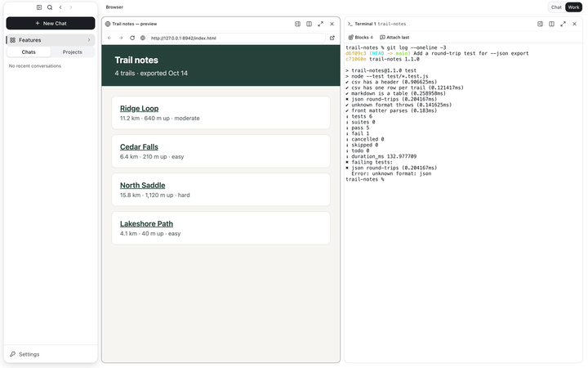Viewport: 588px width, 368px height.
Task: Click the 'front matter parses' test line
Action: 391,110
